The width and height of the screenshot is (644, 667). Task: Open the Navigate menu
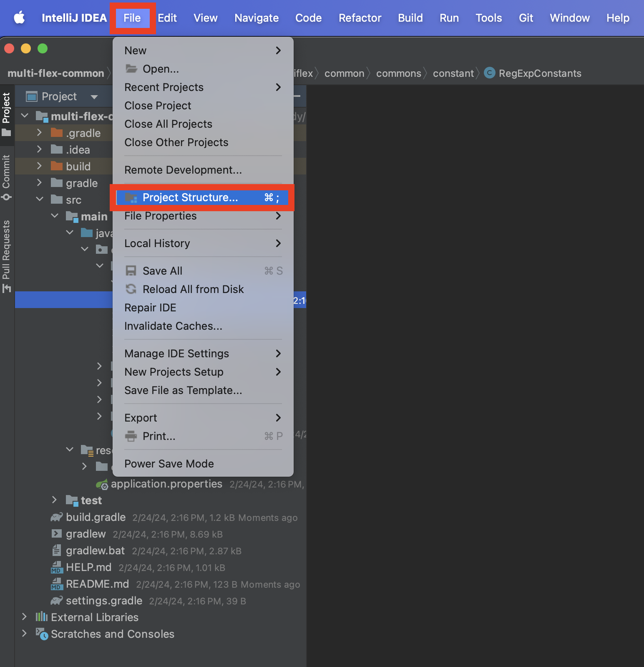[257, 18]
